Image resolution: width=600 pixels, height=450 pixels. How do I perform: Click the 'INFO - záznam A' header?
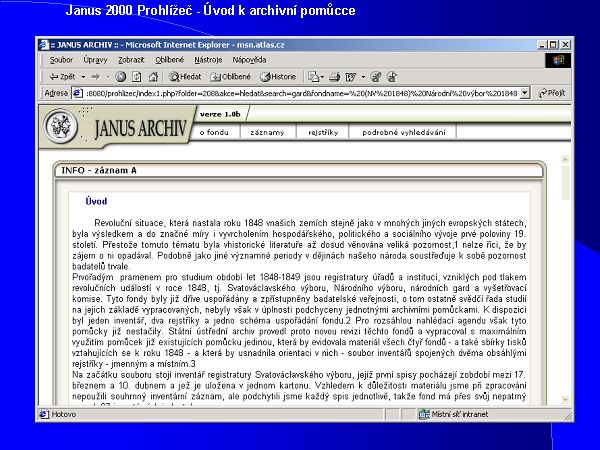[x=99, y=170]
